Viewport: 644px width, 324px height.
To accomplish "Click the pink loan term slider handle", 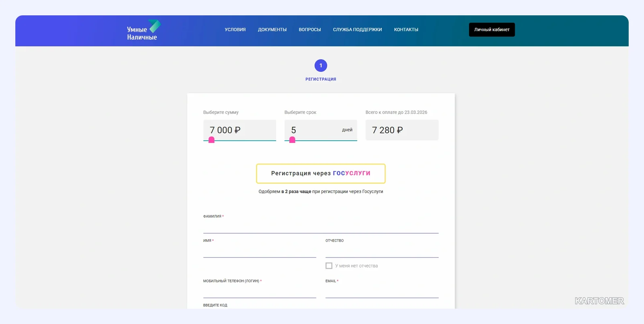I will point(293,140).
